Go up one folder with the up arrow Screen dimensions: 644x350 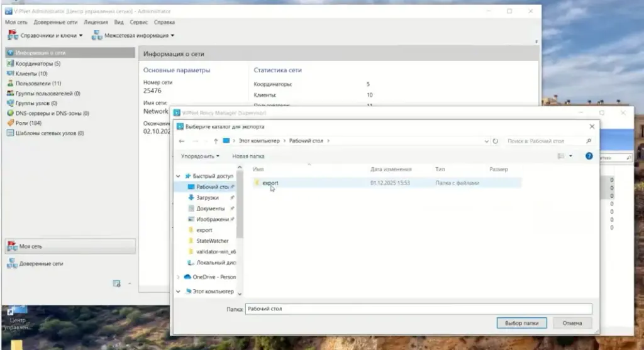(216, 141)
